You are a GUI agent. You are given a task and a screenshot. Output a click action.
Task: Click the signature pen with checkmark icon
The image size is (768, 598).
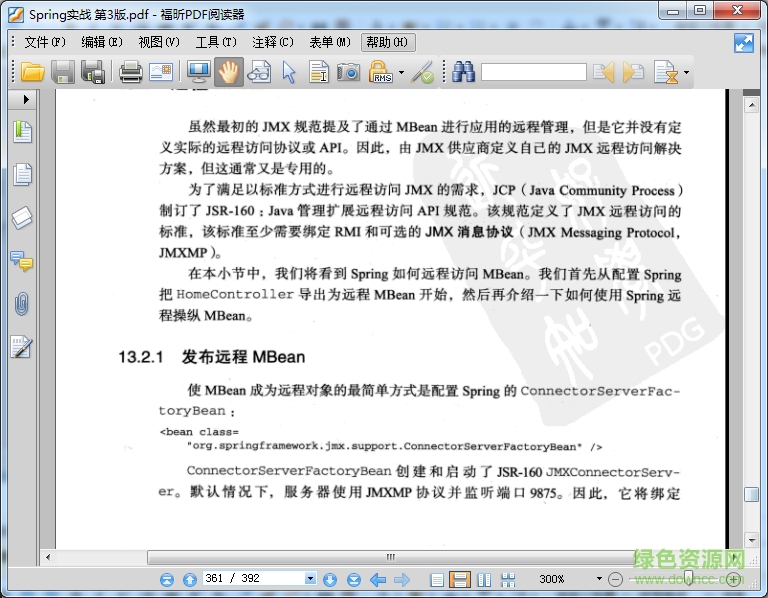point(422,72)
